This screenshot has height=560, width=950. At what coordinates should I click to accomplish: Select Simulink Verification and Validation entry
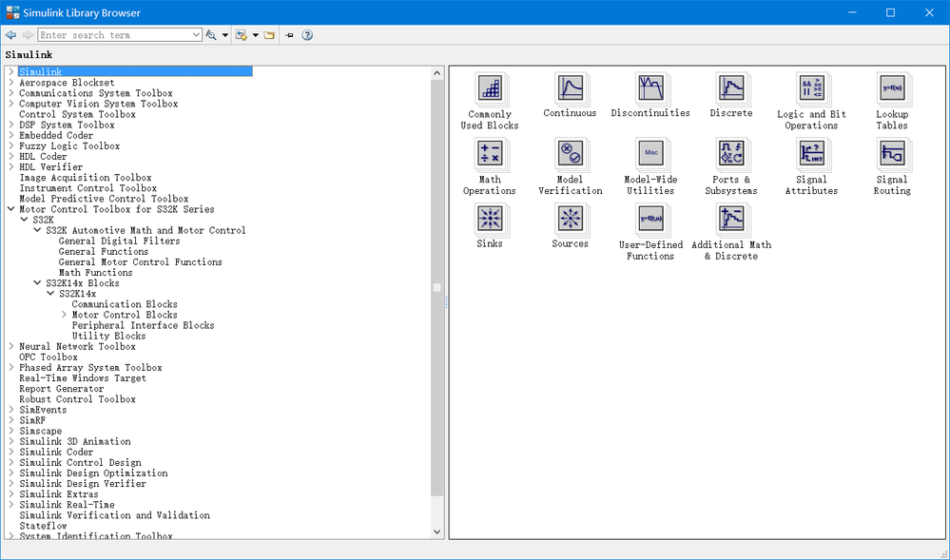click(x=114, y=515)
